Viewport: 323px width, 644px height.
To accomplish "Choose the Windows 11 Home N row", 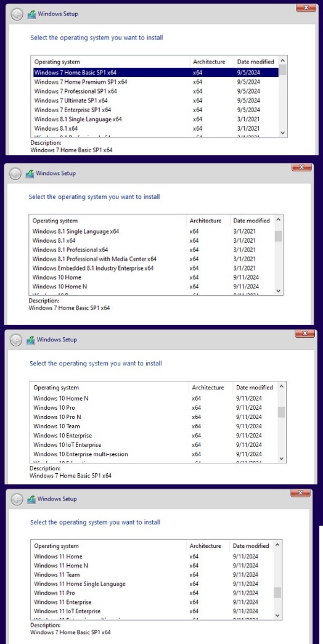I will [x=153, y=566].
